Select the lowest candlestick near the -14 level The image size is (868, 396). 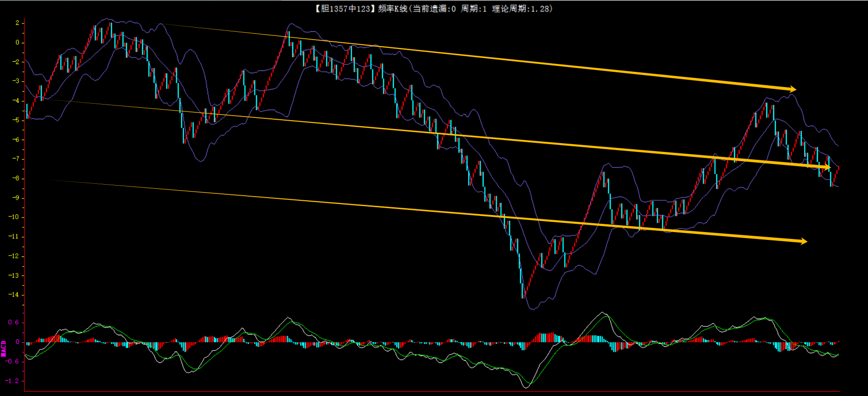point(523,289)
